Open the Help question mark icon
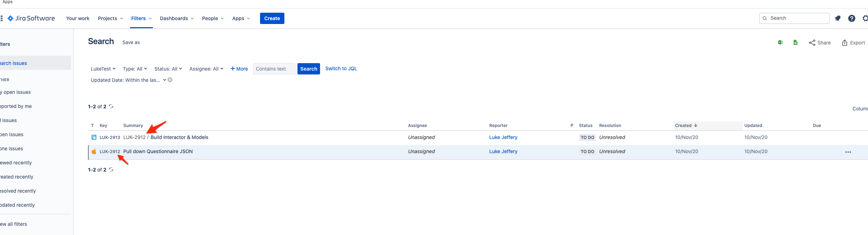Viewport: 868px width, 235px height. (852, 18)
